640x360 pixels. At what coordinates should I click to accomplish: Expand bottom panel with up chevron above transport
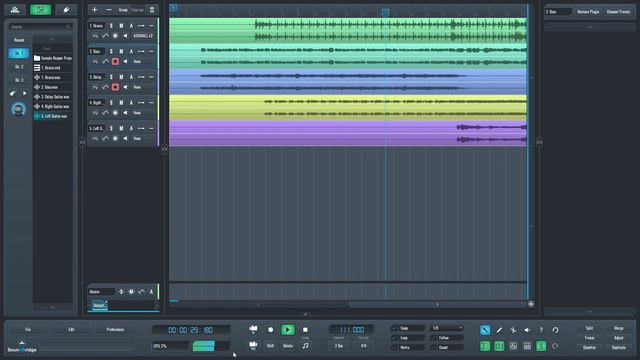point(306,314)
